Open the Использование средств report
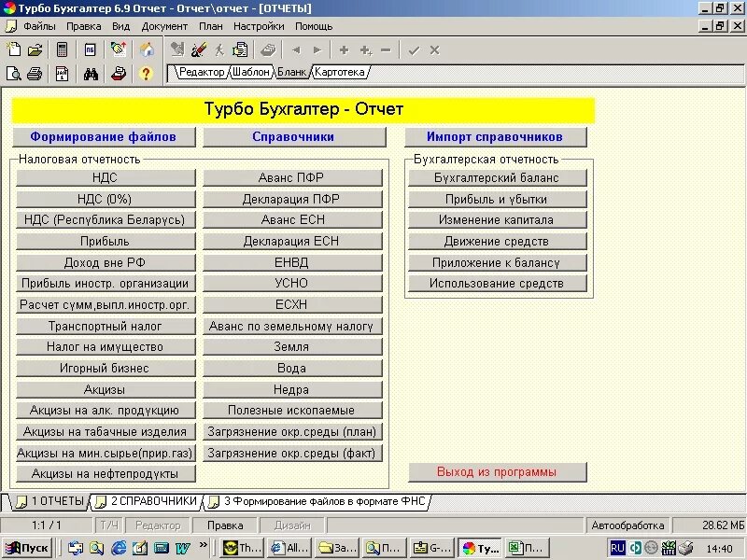747x560 pixels. tap(497, 284)
